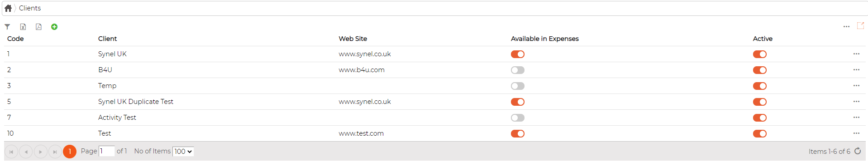
Task: Sort by Web Site column header
Action: (353, 39)
